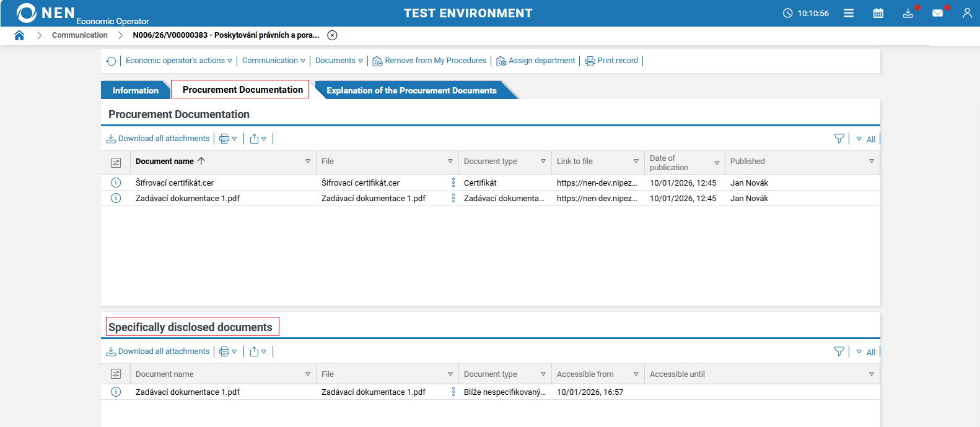The image size is (980, 427).
Task: Open Accessible until column filter arrow
Action: pyautogui.click(x=872, y=374)
